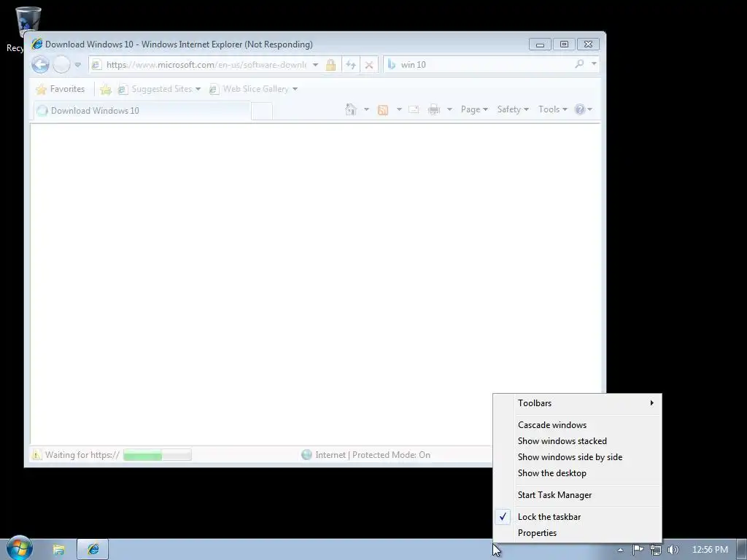The width and height of the screenshot is (747, 560).
Task: Click the Refresh icon next to address bar
Action: click(x=351, y=65)
